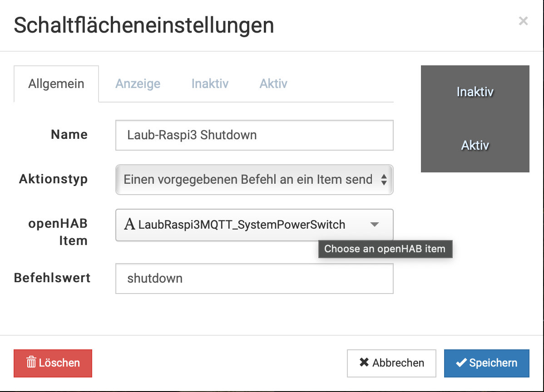Click the trash icon on Löschen
Screen dimensions: 544x392
click(31, 363)
